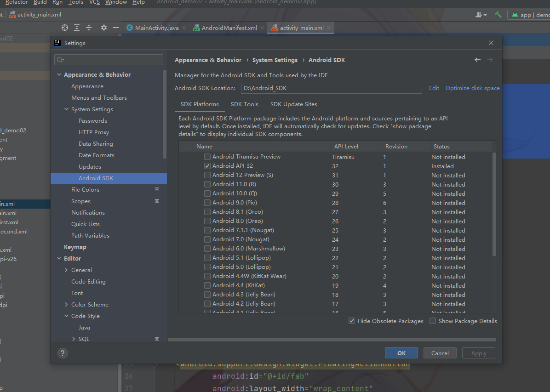
Task: Click the API Level column header
Action: 356,146
